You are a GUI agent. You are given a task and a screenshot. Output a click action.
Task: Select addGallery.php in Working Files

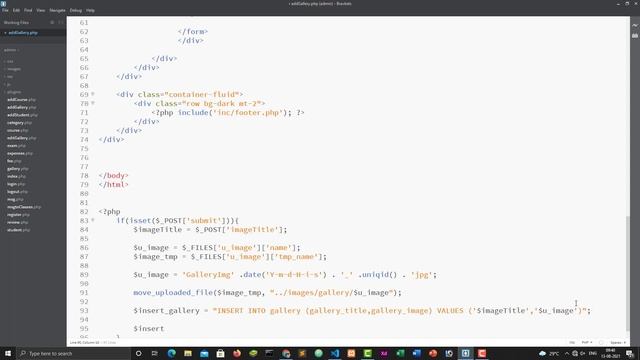pyautogui.click(x=23, y=33)
